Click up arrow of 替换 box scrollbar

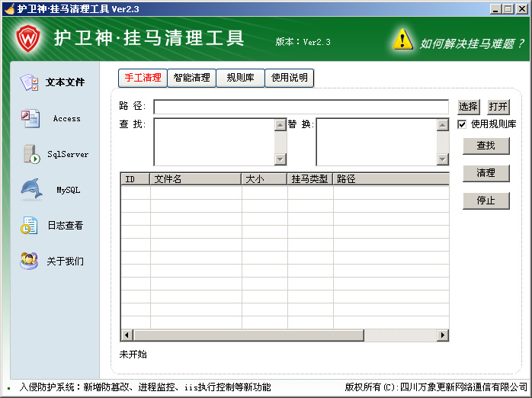(442, 125)
